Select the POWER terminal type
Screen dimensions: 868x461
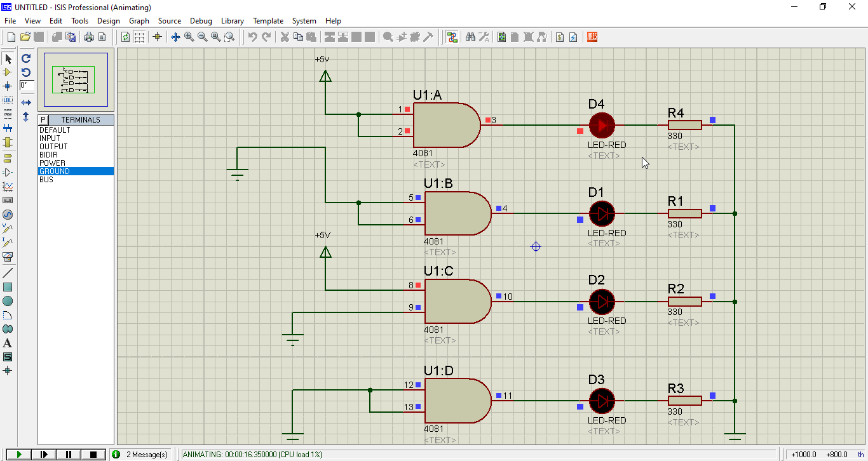(53, 163)
